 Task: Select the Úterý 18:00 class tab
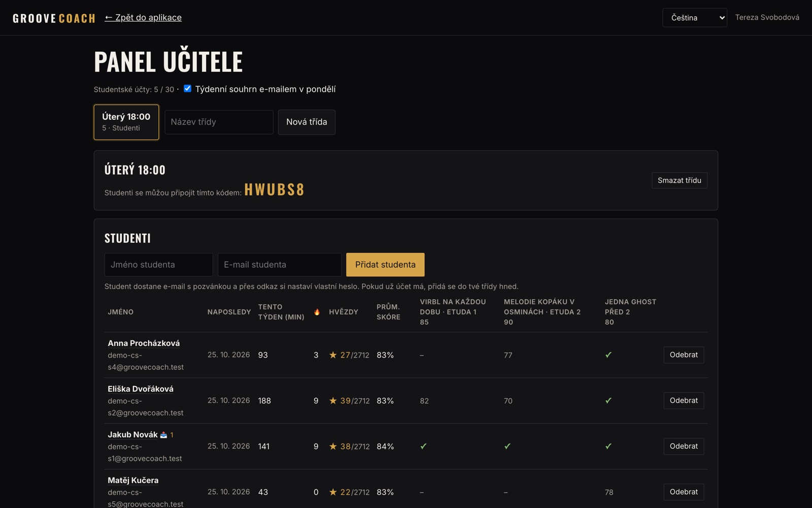pyautogui.click(x=126, y=122)
